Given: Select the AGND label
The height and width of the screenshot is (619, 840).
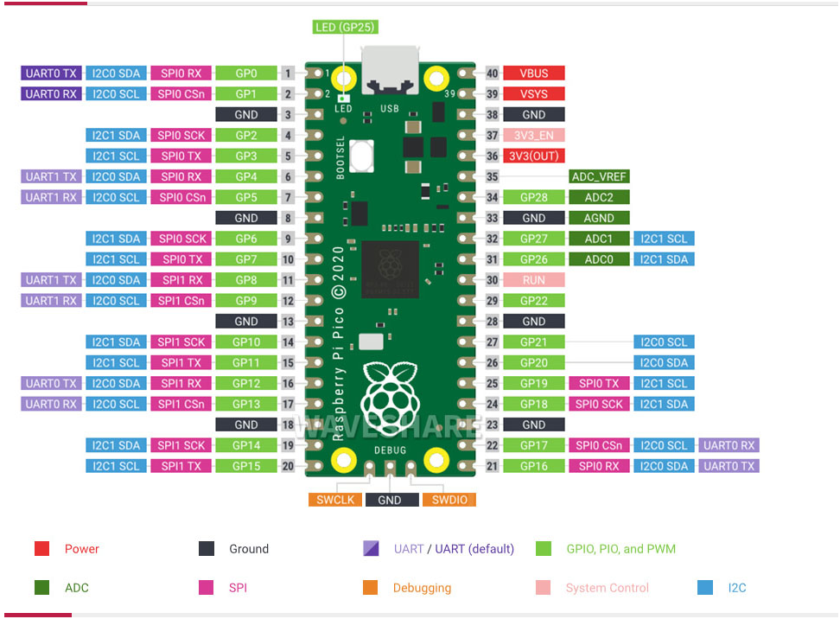Looking at the screenshot, I should [599, 218].
